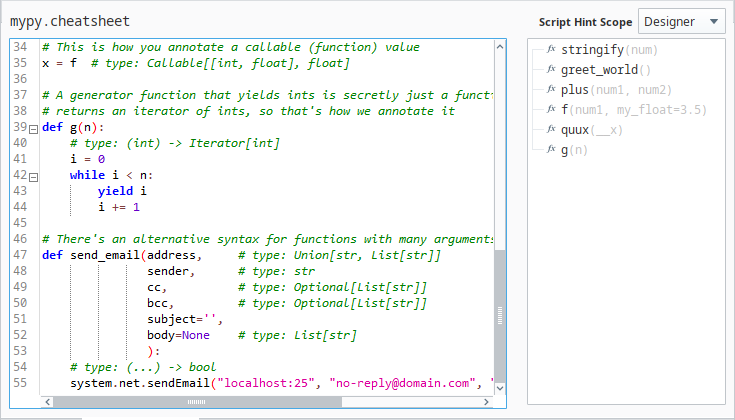735x420 pixels.
Task: Click the 'This is how you annotate' comment
Action: pos(231,47)
